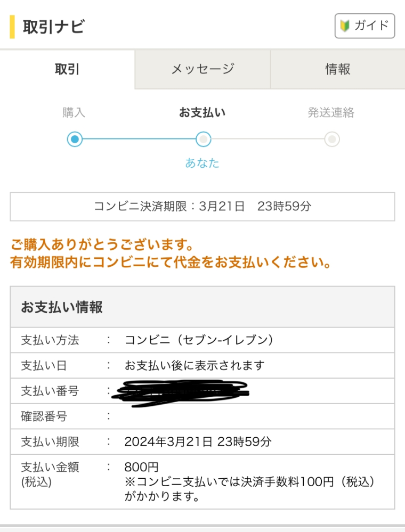Click the 取引ナビ page title
The image size is (405, 532).
tap(54, 27)
